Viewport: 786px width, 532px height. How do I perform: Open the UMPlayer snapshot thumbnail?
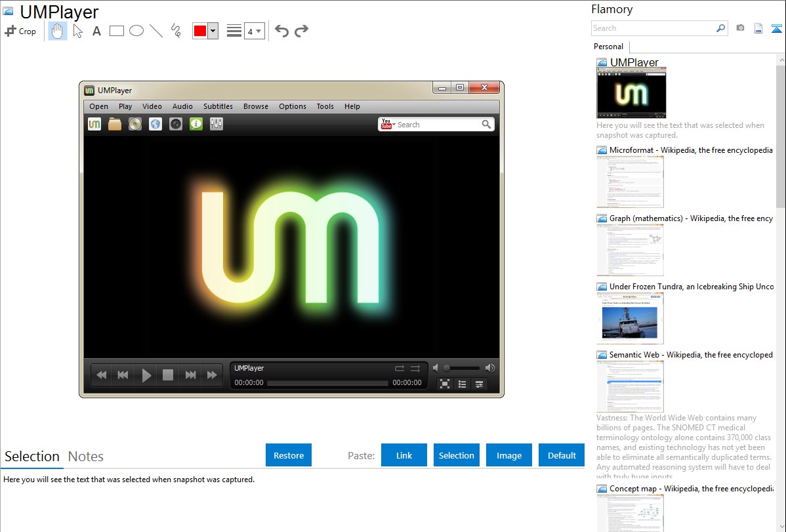(631, 93)
